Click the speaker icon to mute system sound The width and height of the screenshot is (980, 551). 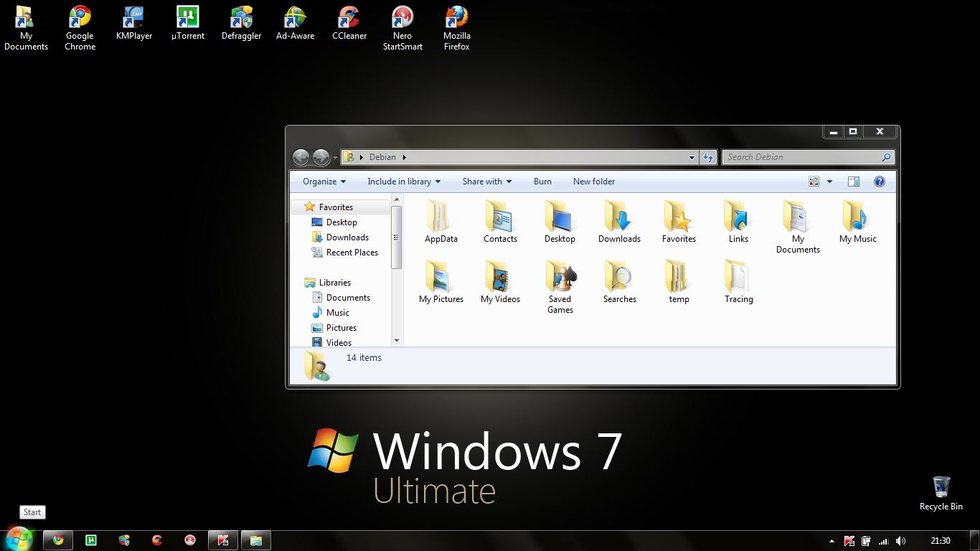pyautogui.click(x=901, y=540)
